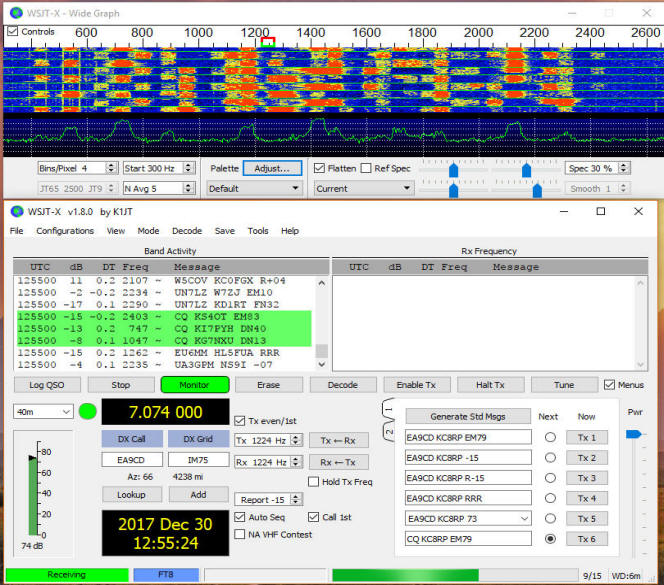Expand the EA9CD KC8RP 73 message dropdown
The height and width of the screenshot is (585, 664).
[524, 518]
